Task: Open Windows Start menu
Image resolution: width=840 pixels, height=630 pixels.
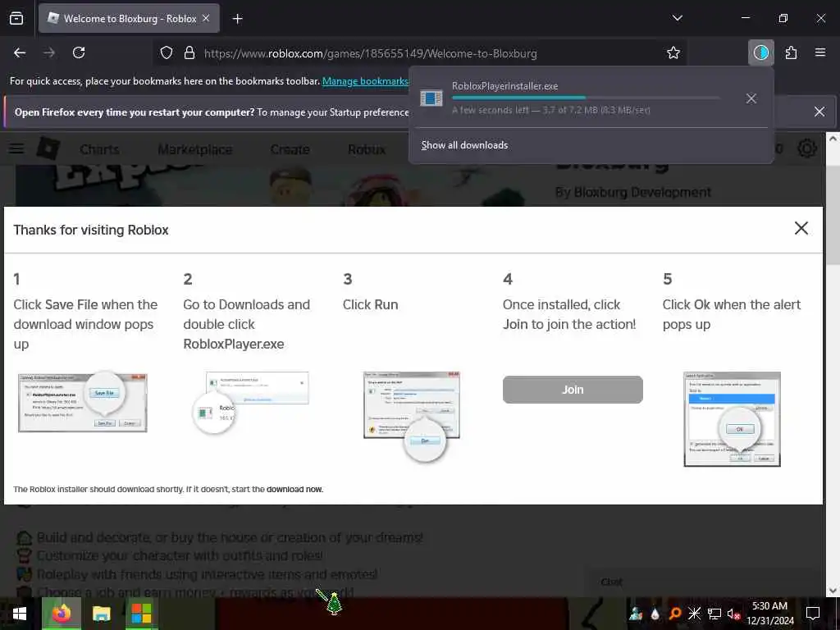Action: (20, 614)
